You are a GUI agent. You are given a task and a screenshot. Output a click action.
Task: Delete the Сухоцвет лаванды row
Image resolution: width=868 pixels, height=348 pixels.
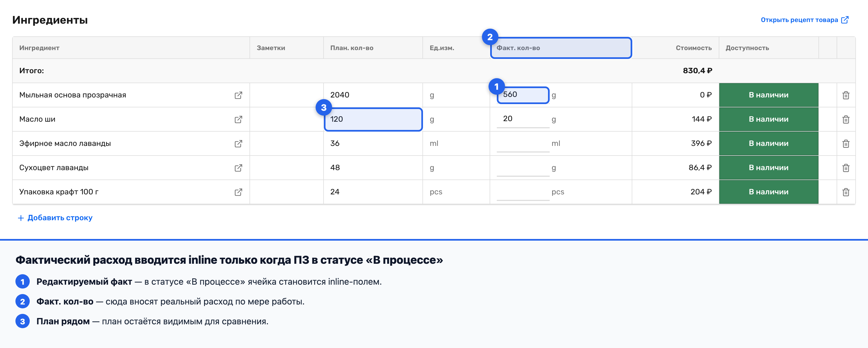(846, 168)
